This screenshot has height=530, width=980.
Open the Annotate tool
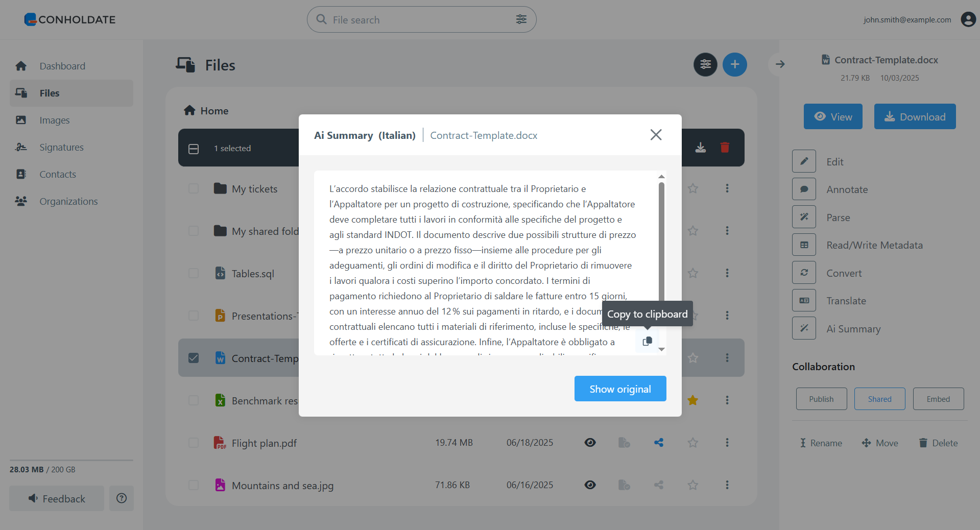pos(847,189)
